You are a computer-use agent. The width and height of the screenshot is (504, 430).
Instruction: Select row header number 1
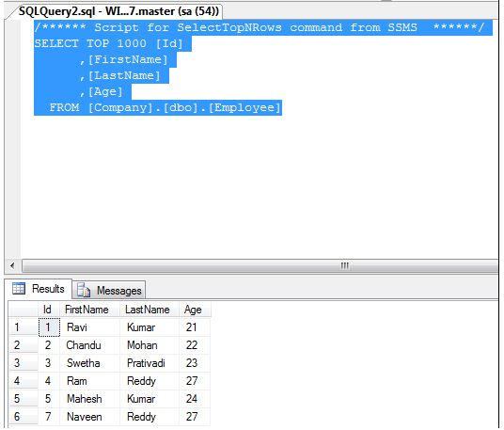[24, 327]
